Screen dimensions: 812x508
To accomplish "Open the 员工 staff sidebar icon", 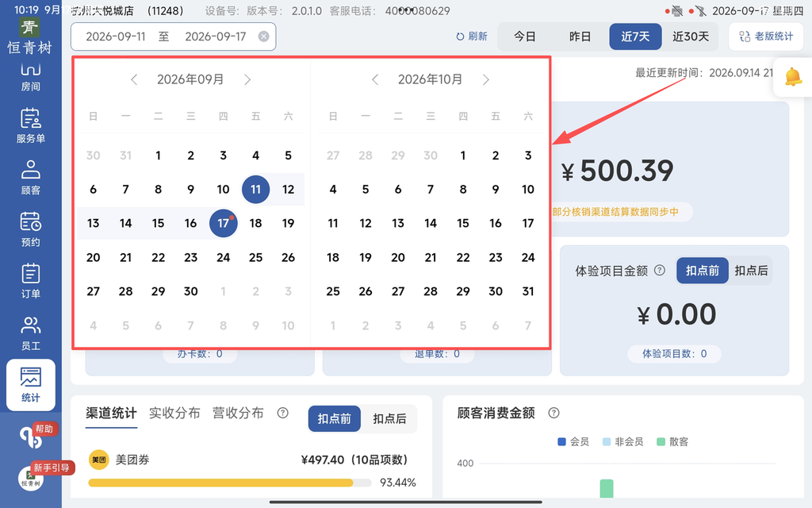I will (x=31, y=333).
